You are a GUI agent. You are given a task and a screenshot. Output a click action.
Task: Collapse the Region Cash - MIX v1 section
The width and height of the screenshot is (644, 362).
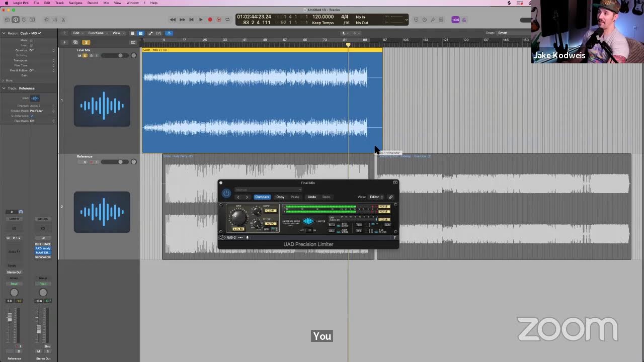click(4, 33)
